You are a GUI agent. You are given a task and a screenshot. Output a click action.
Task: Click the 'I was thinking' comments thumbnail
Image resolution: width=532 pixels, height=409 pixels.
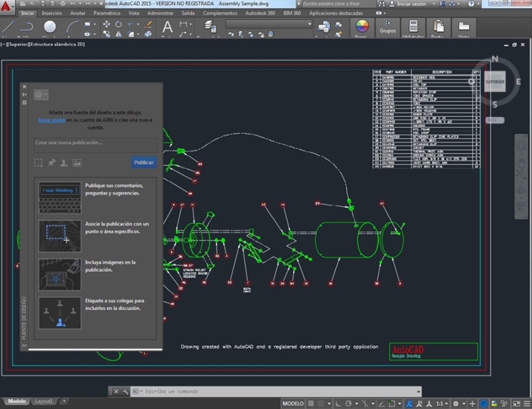pyautogui.click(x=60, y=198)
